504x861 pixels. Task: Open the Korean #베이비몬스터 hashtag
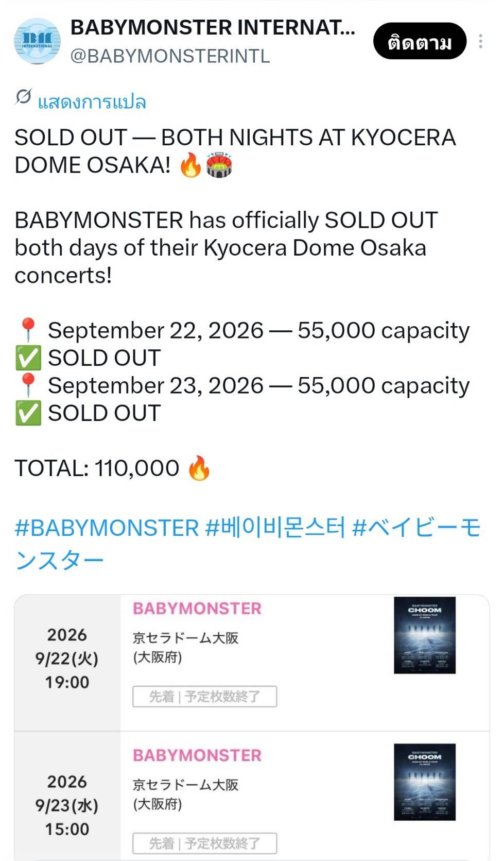[275, 528]
